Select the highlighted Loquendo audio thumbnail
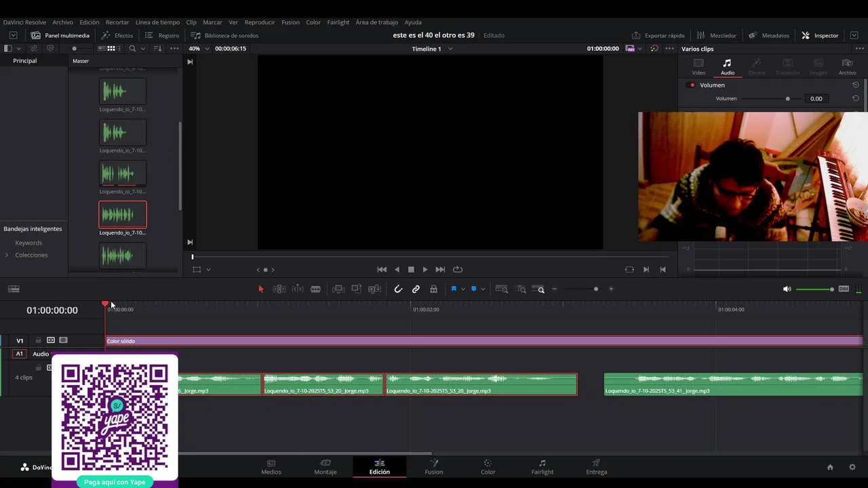The height and width of the screenshot is (488, 868). (x=123, y=215)
